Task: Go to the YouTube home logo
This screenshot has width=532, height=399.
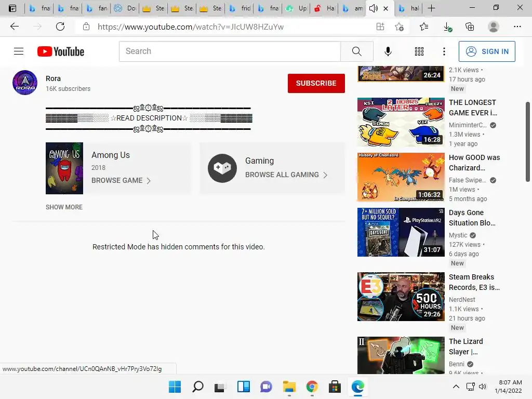Action: coord(61,51)
